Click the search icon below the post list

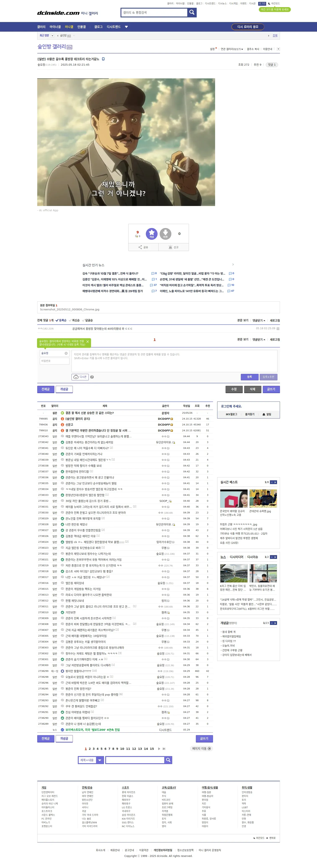[168, 760]
